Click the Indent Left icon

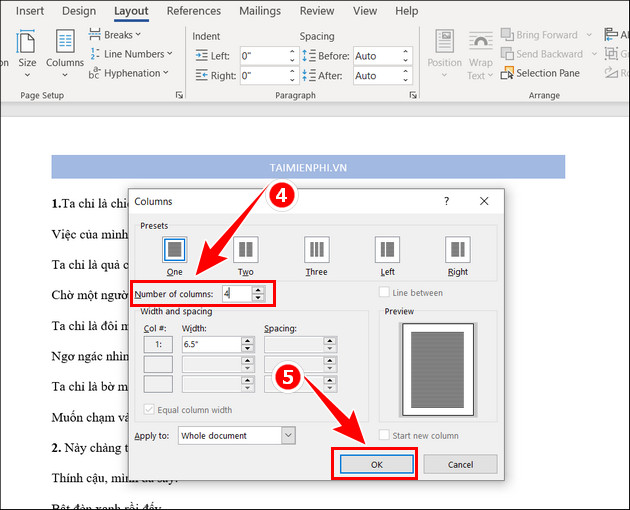pyautogui.click(x=201, y=55)
